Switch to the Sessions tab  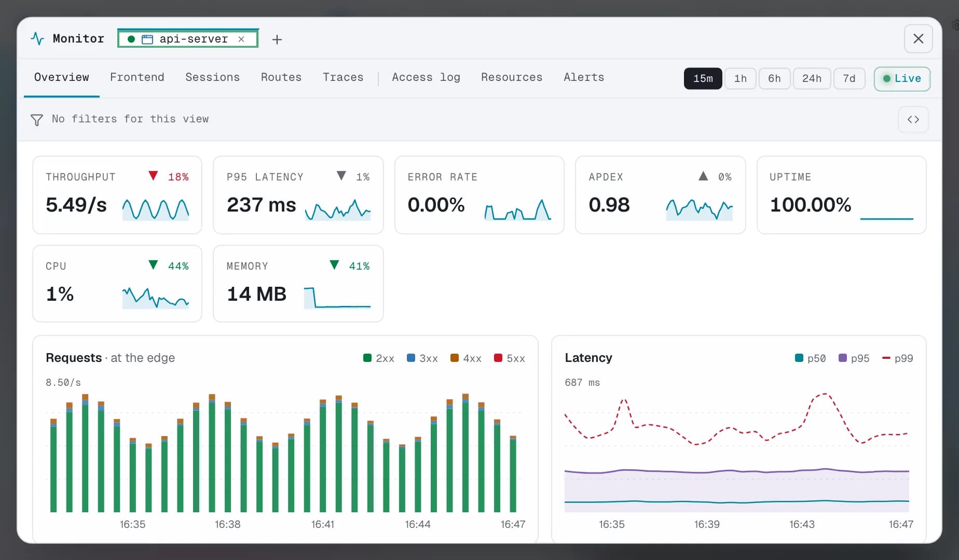tap(212, 77)
